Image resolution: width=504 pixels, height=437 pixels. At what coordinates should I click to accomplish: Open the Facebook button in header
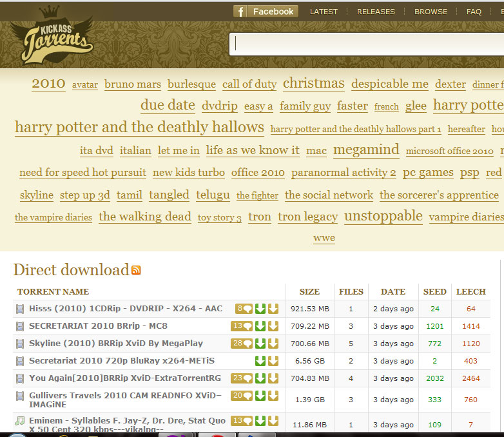click(266, 12)
